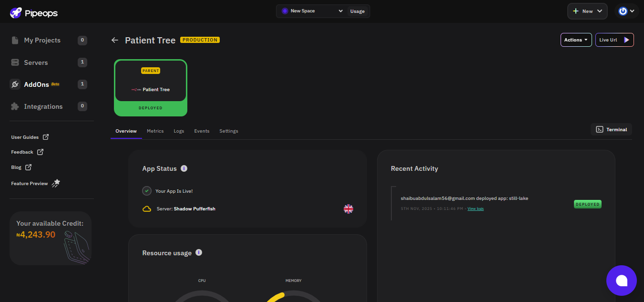
Task: Click the My Projects file icon
Action: tap(15, 40)
